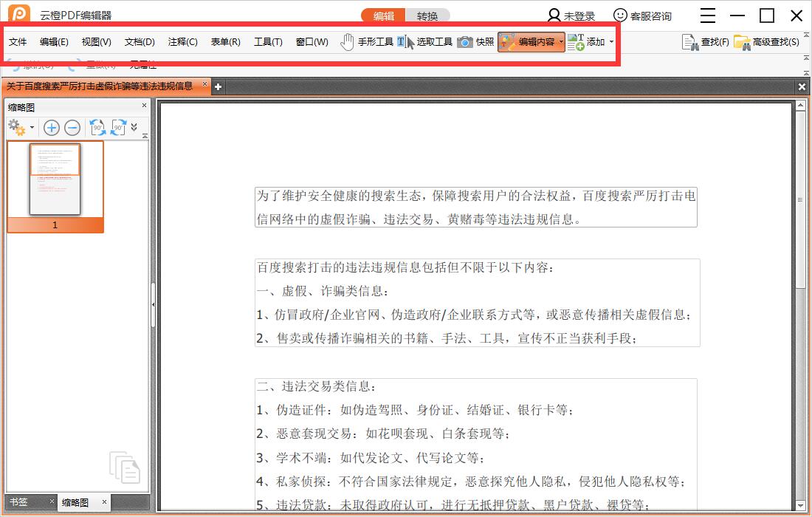Close the document tab 关于百度搜索
This screenshot has width=812, height=517.
tap(204, 84)
